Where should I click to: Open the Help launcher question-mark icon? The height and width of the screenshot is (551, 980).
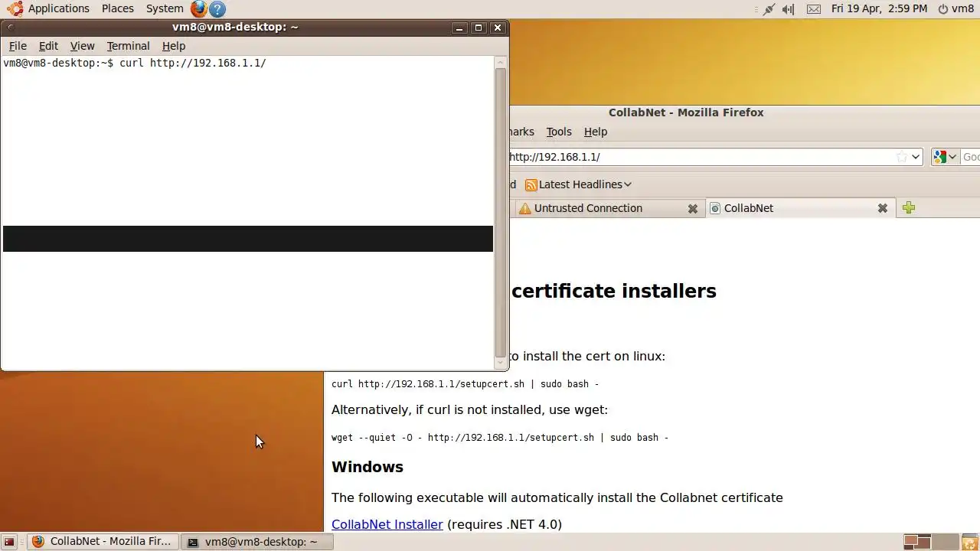[217, 9]
